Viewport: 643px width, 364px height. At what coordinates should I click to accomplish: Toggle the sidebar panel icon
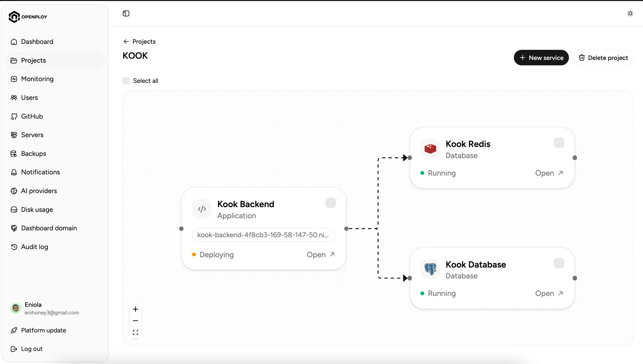(126, 14)
